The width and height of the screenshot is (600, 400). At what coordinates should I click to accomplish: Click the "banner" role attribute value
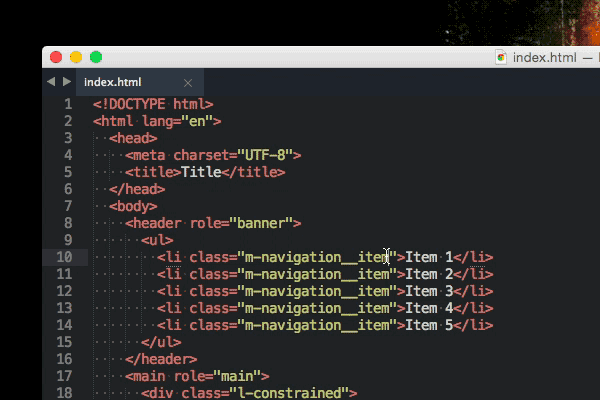(262, 223)
